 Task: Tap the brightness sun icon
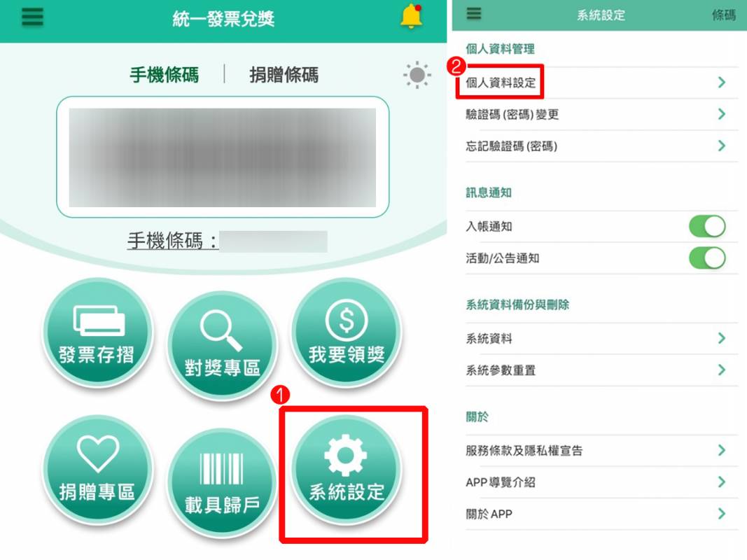click(x=417, y=75)
